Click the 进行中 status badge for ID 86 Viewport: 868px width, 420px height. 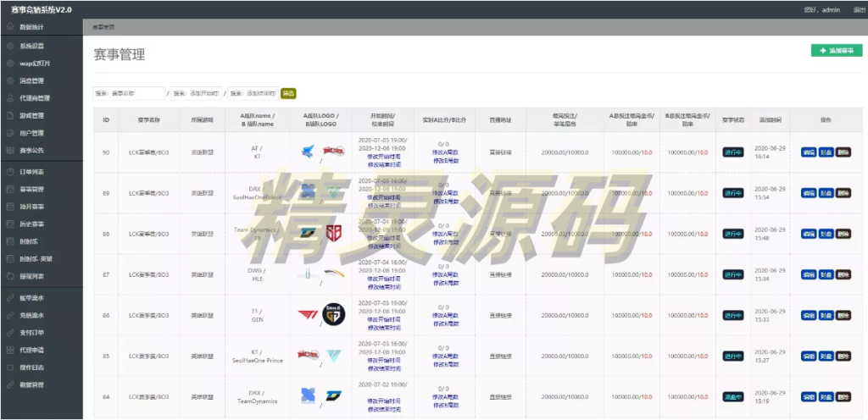[x=733, y=315]
